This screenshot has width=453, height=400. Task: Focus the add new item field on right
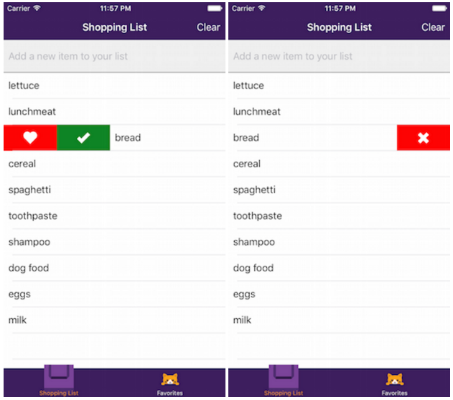(x=339, y=56)
